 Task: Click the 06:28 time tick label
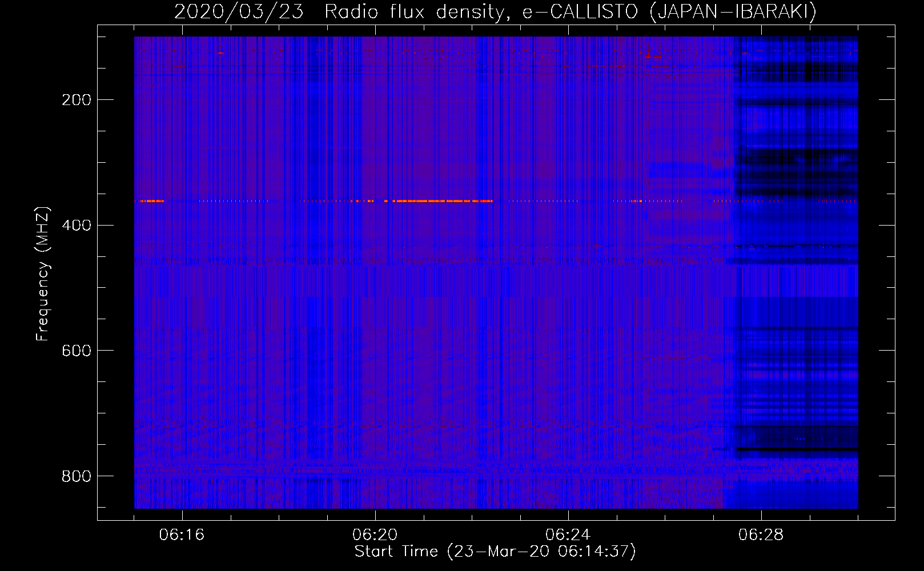tap(761, 535)
